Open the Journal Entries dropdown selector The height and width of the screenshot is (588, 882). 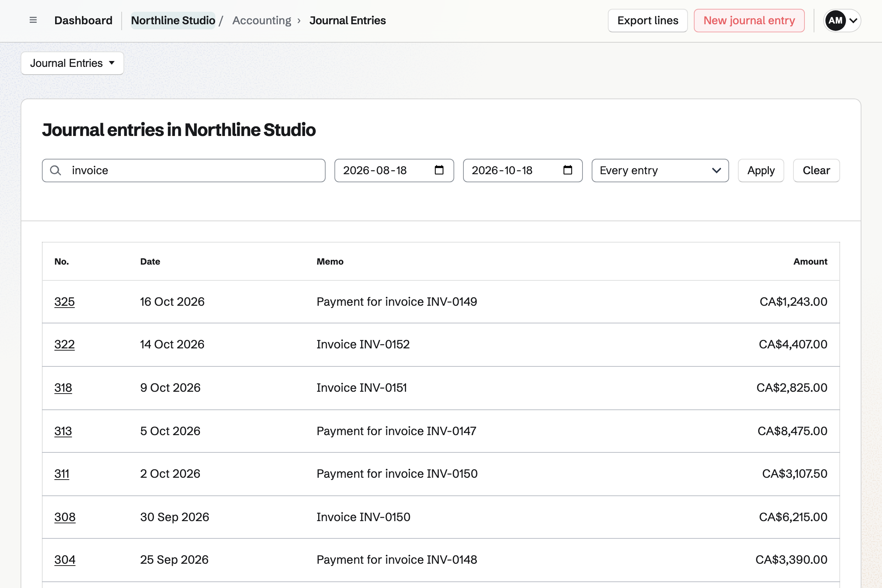pyautogui.click(x=72, y=63)
